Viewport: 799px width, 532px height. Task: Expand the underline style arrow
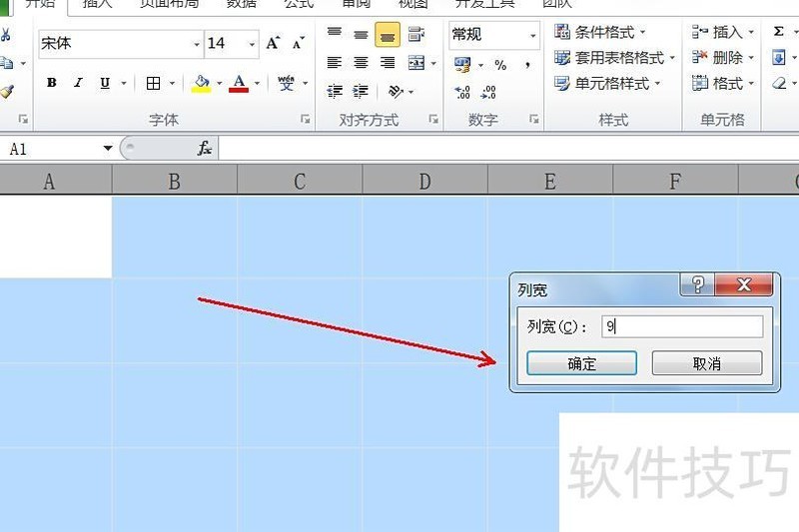coord(123,83)
